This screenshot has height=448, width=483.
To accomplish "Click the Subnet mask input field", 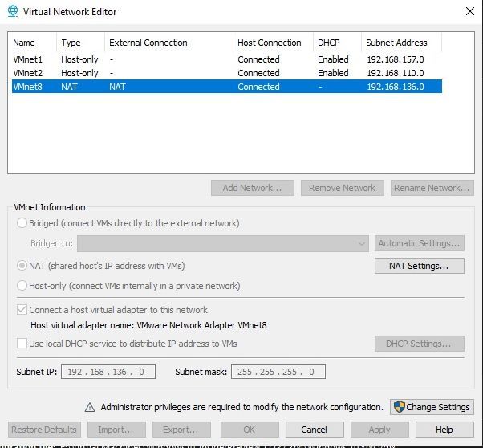I will (278, 372).
